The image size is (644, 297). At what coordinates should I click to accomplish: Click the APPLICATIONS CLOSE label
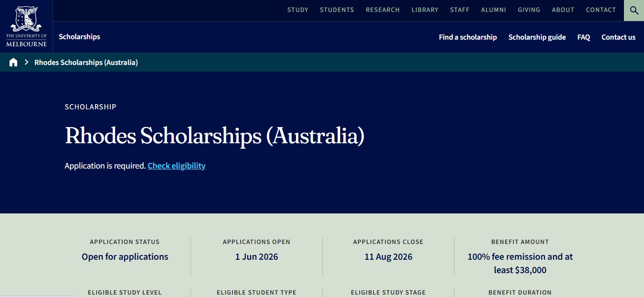(388, 242)
